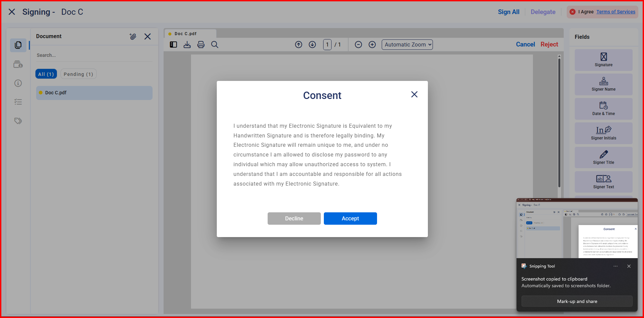Image resolution: width=644 pixels, height=318 pixels.
Task: Print the document
Action: tap(201, 44)
